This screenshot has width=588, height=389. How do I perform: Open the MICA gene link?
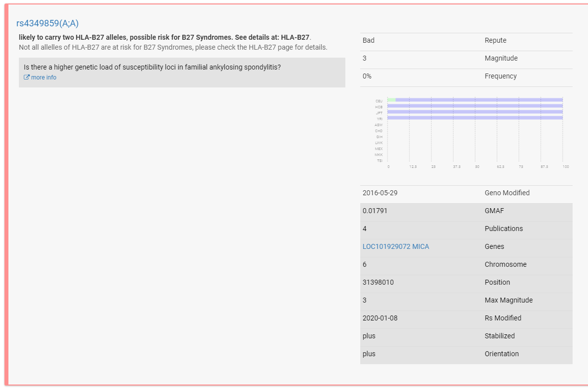pos(421,246)
